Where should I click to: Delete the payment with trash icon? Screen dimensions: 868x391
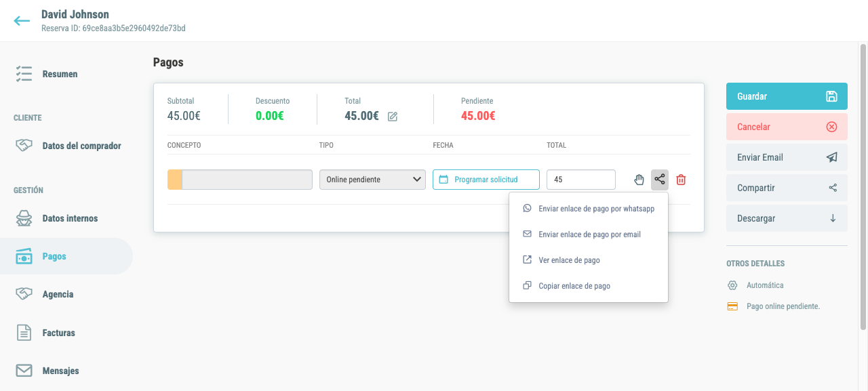point(682,180)
